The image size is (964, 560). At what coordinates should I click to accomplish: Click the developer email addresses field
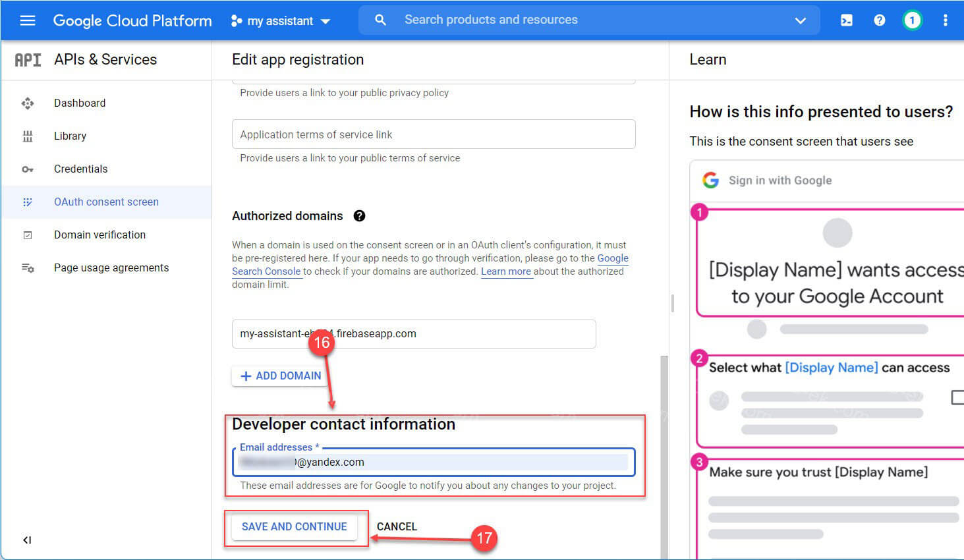[432, 462]
